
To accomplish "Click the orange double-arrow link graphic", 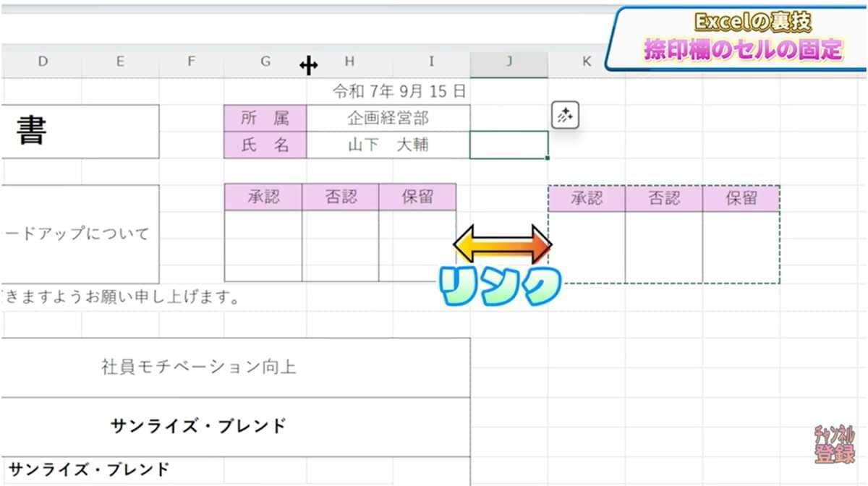I will pyautogui.click(x=501, y=244).
